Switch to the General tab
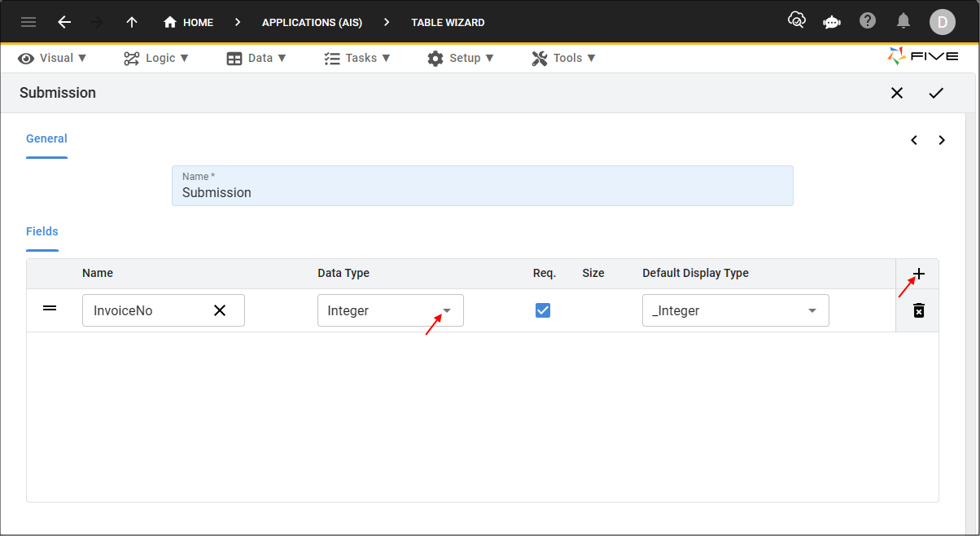Image resolution: width=980 pixels, height=536 pixels. coord(46,138)
